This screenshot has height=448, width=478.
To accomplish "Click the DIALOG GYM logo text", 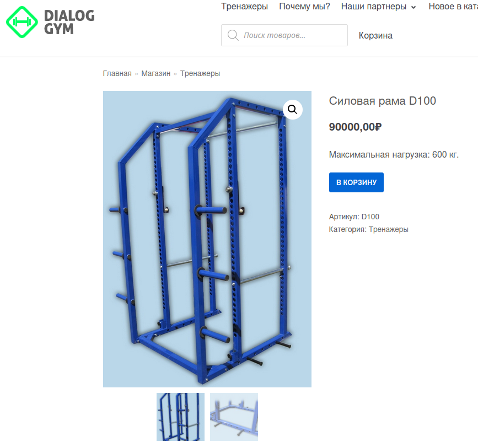I will point(69,22).
